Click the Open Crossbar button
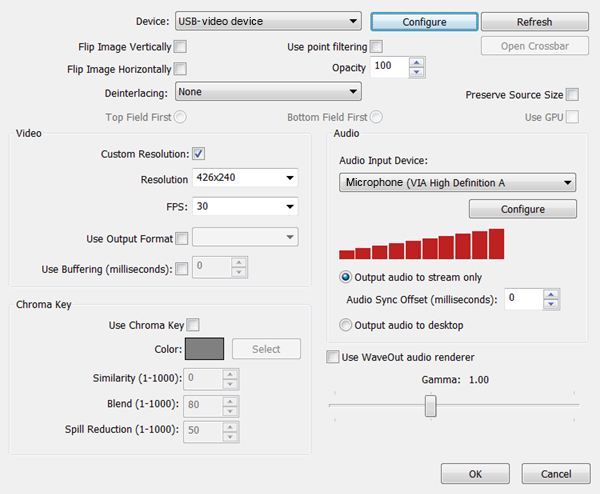The width and height of the screenshot is (600, 494). tap(535, 46)
